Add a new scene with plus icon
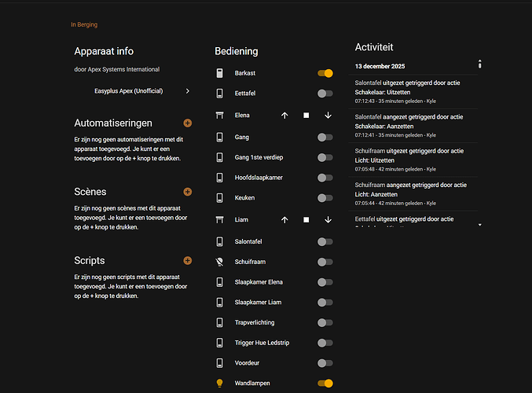Screen dimensions: 532x393 (187, 192)
